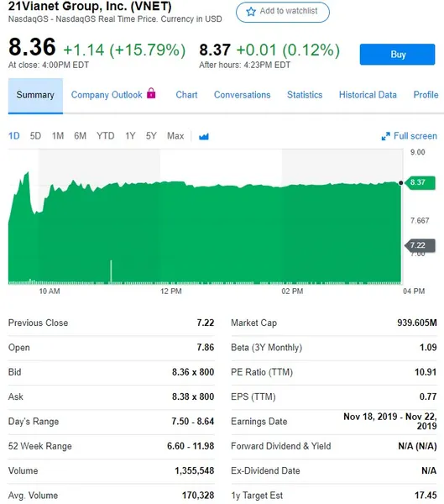This screenshot has width=444, height=504.
Task: Select the 1D chart range
Action: (13, 136)
